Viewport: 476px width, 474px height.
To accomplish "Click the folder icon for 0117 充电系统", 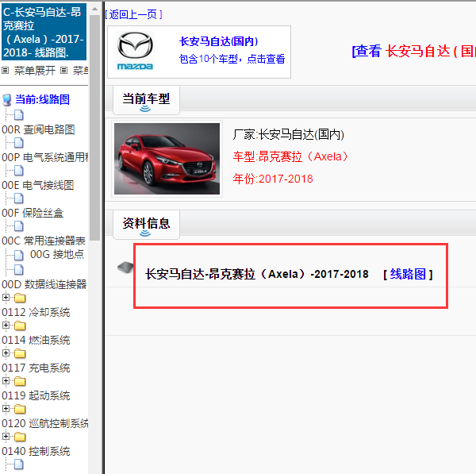I will [20, 353].
